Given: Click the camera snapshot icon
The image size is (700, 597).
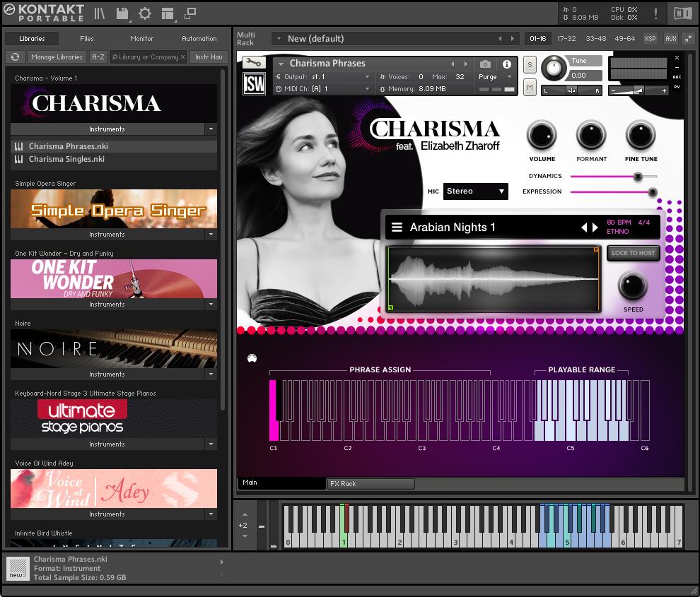Looking at the screenshot, I should (x=485, y=64).
